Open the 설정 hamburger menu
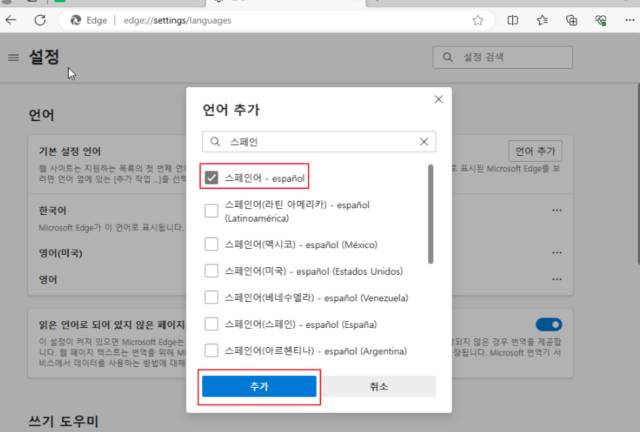This screenshot has width=640, height=432. pyautogui.click(x=13, y=57)
